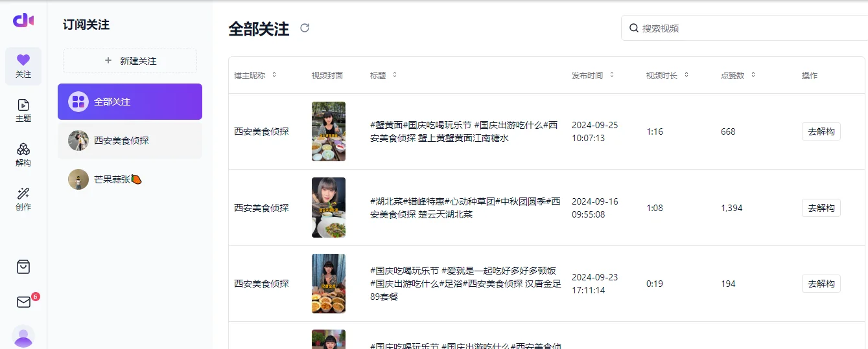Click the 视频封面 column header
This screenshot has width=868, height=349.
(327, 75)
